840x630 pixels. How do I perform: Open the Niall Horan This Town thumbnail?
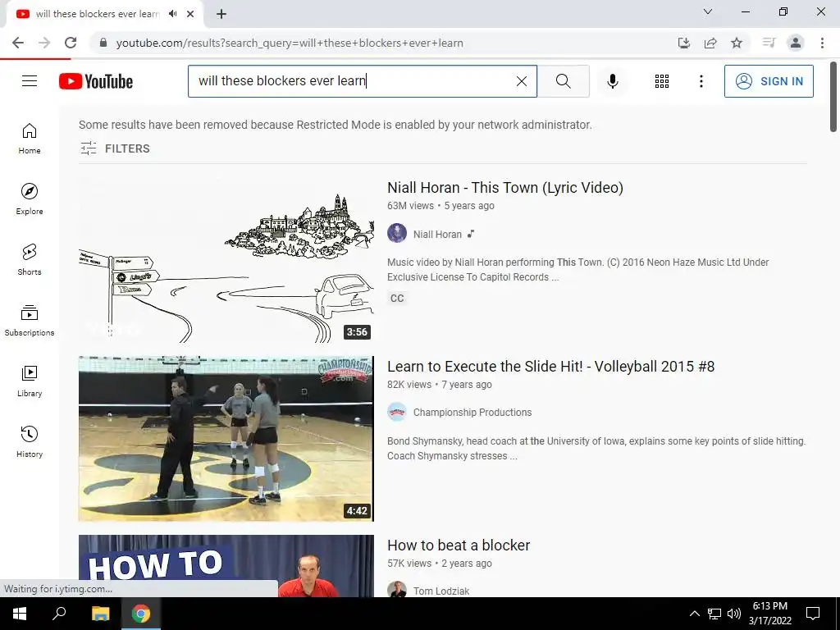click(226, 260)
